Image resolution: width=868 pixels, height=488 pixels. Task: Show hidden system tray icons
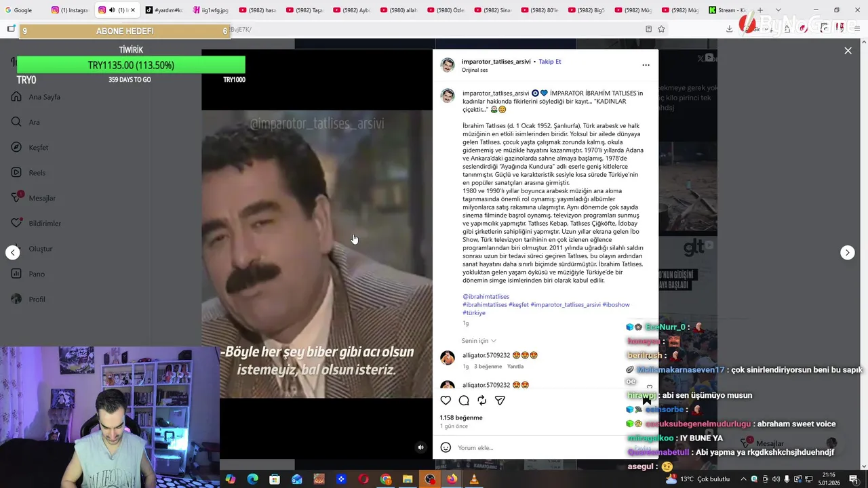coord(743,479)
